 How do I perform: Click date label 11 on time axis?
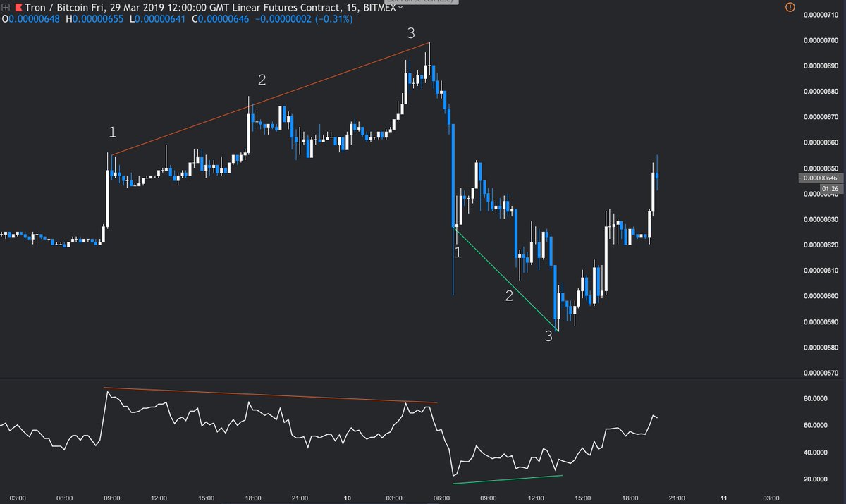tap(724, 498)
